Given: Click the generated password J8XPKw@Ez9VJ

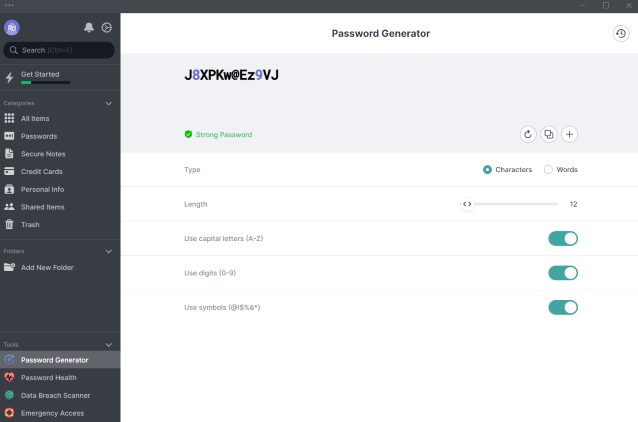Looking at the screenshot, I should [x=231, y=75].
